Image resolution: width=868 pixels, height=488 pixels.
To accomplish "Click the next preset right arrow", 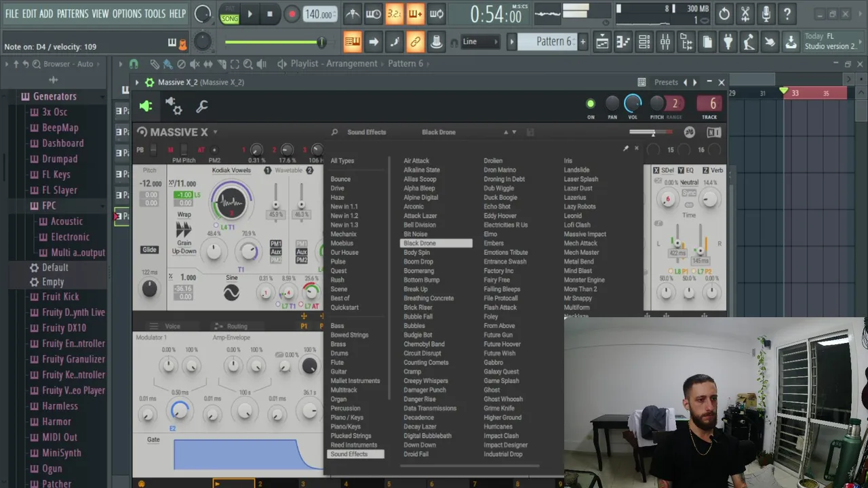I will pos(694,82).
